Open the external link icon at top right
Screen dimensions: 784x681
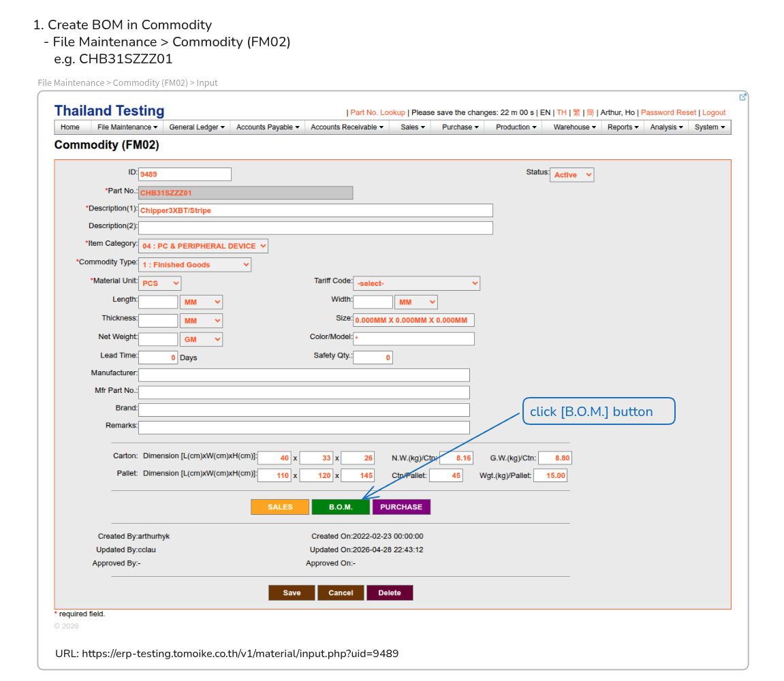coord(742,97)
